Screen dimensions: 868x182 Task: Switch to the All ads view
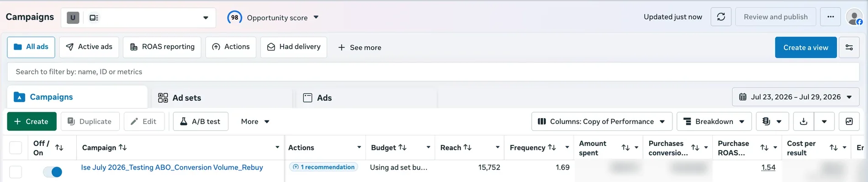coord(31,47)
